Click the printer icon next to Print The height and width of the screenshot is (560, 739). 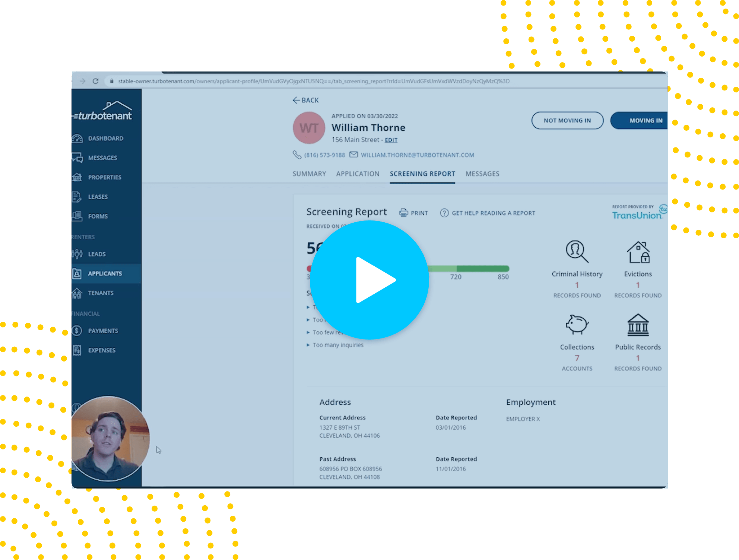[403, 213]
